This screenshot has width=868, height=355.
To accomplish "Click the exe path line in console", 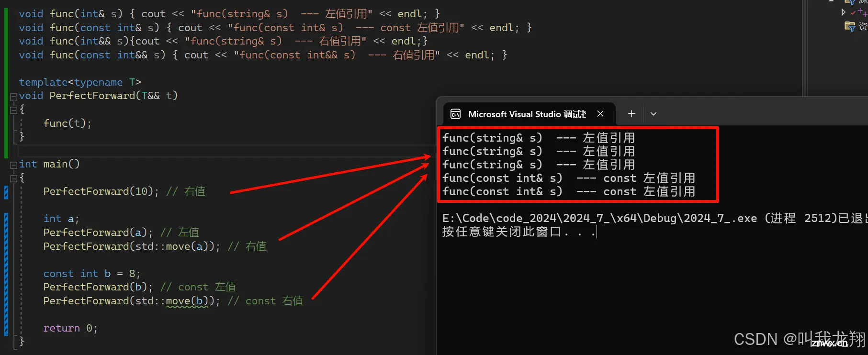I will (x=654, y=218).
